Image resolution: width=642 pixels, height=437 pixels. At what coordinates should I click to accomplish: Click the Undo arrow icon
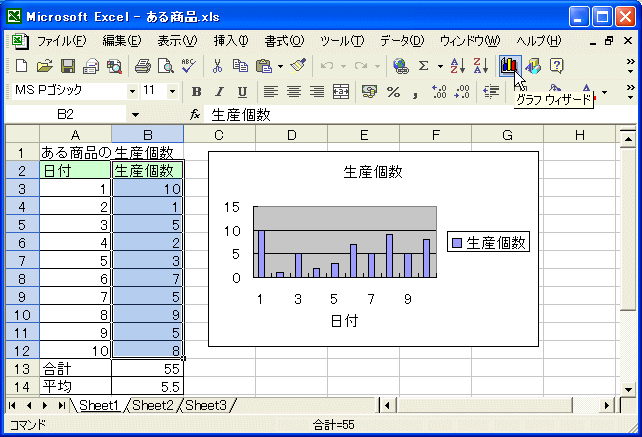click(x=327, y=66)
